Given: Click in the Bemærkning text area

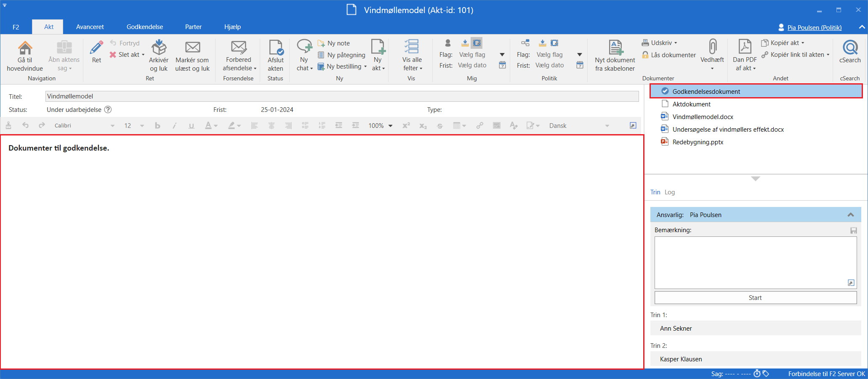Looking at the screenshot, I should 756,262.
